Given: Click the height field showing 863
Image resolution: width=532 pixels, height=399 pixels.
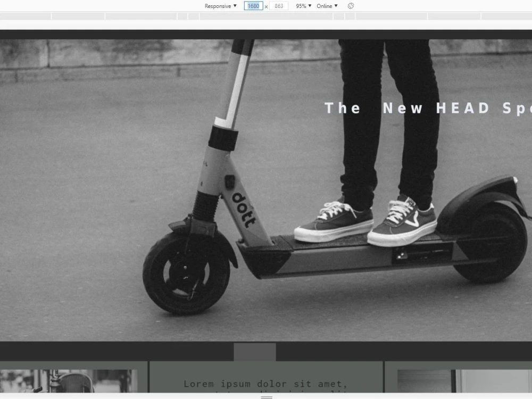Looking at the screenshot, I should pyautogui.click(x=279, y=6).
